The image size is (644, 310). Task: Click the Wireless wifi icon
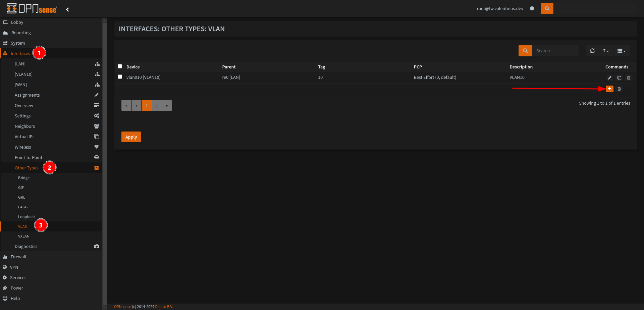[97, 147]
